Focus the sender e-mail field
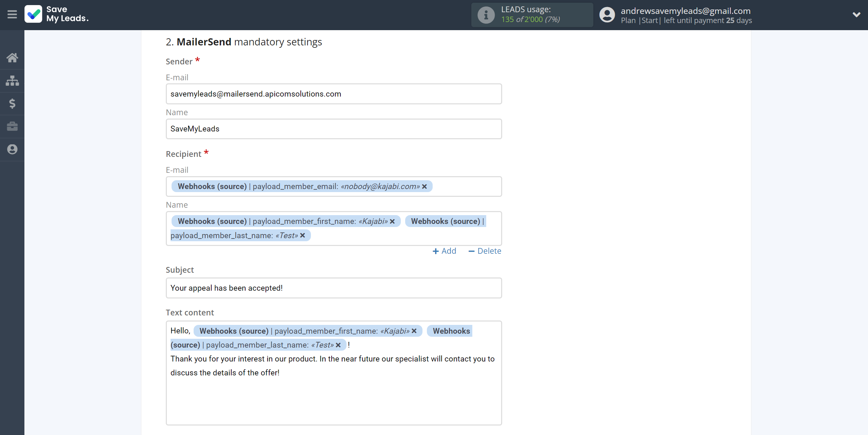868x435 pixels. tap(334, 94)
